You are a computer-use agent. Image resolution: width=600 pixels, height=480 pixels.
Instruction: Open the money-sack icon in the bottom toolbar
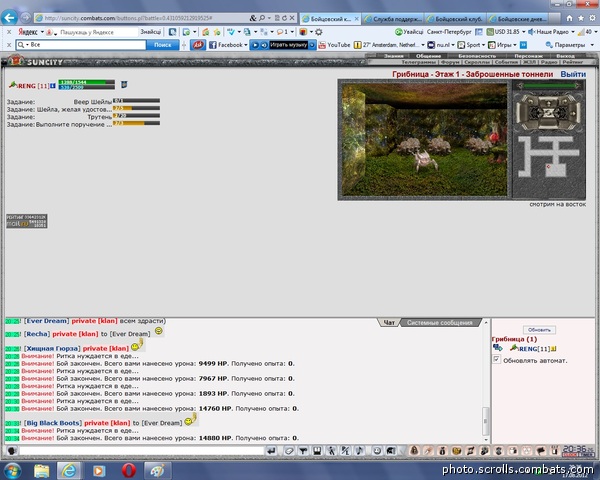(442, 451)
